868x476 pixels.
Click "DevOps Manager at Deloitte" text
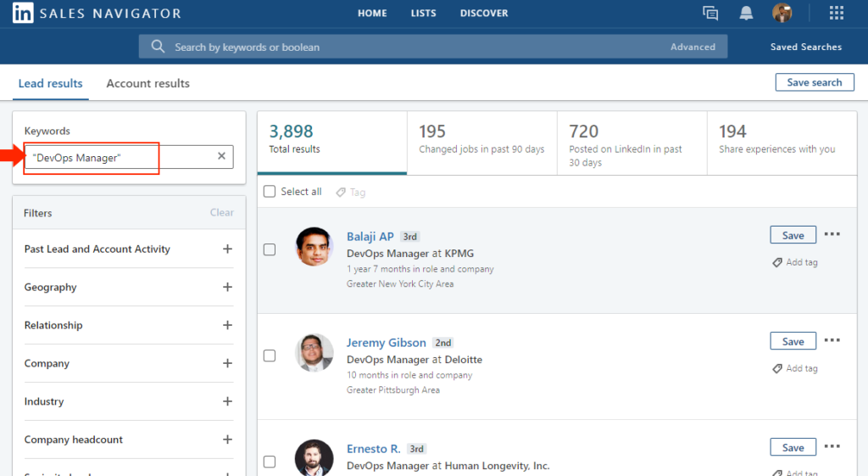tap(414, 360)
